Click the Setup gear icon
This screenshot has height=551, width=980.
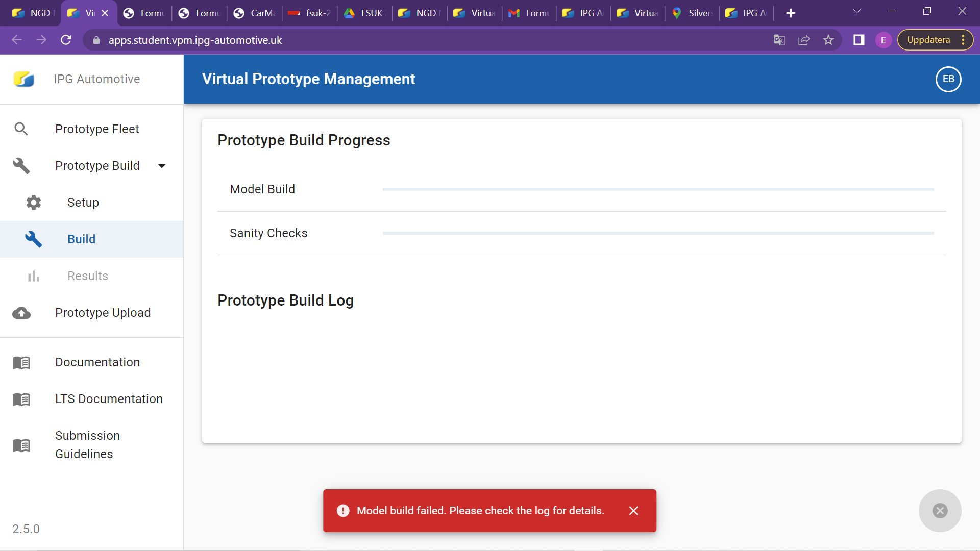34,203
